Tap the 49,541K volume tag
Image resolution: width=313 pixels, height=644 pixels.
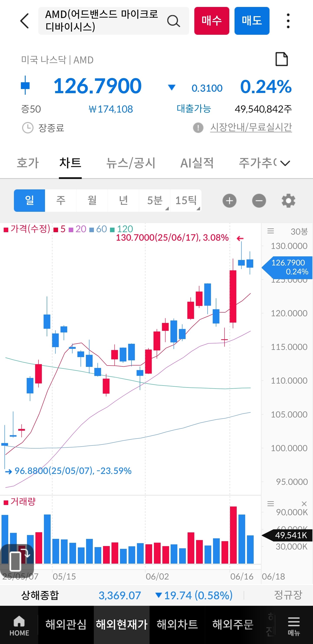(x=288, y=535)
